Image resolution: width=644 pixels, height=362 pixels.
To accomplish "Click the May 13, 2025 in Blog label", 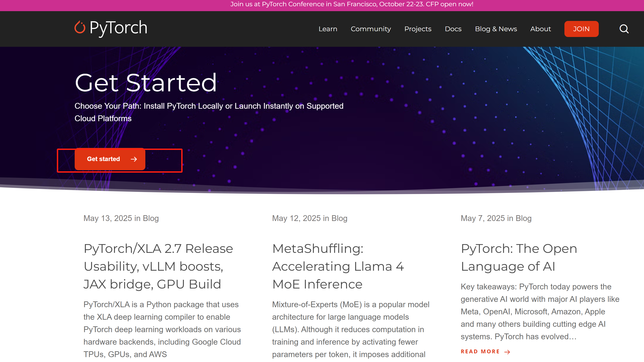I will click(121, 218).
